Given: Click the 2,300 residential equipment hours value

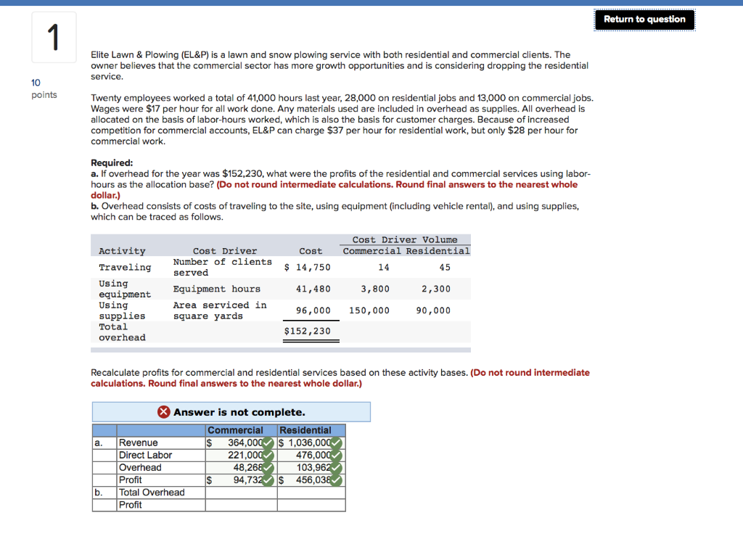Looking at the screenshot, I should [x=436, y=289].
